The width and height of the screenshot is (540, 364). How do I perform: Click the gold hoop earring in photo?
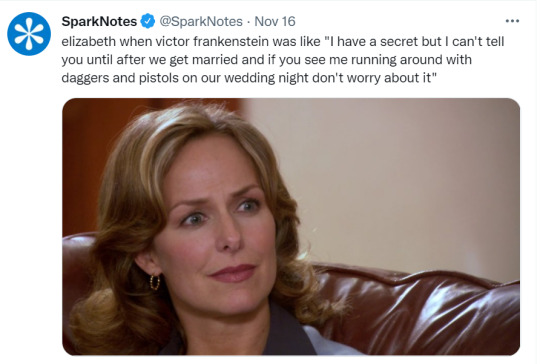pyautogui.click(x=155, y=282)
